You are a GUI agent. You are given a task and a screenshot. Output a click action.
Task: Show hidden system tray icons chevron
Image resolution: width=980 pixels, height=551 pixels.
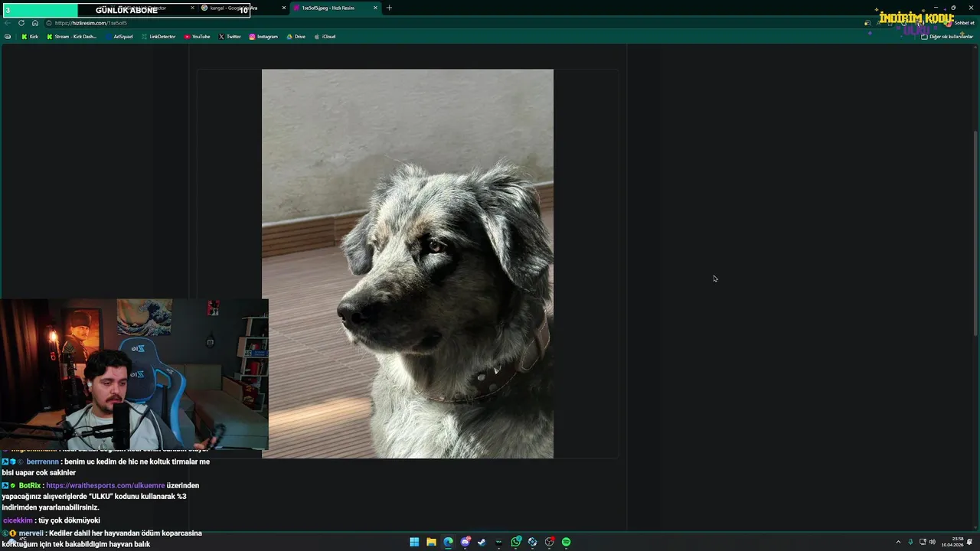pos(898,542)
